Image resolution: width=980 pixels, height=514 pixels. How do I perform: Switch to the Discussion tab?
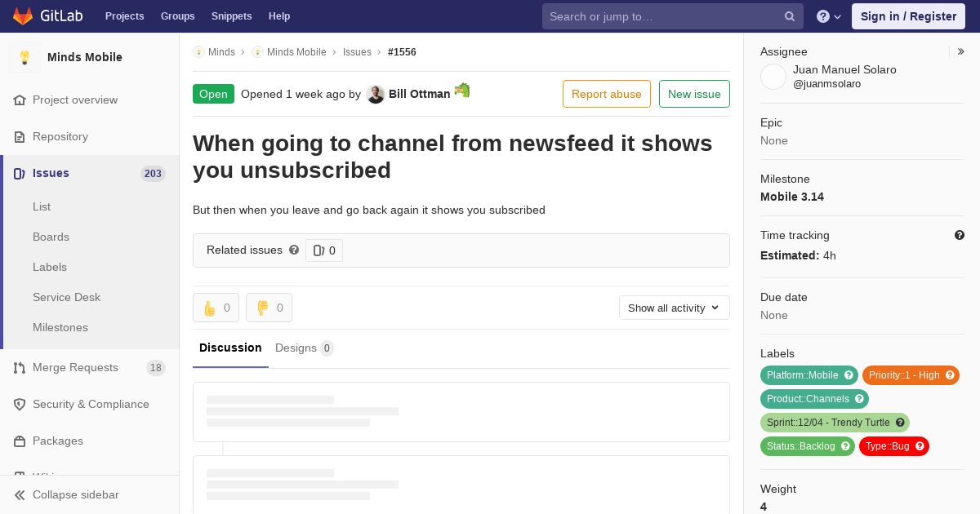pos(230,348)
